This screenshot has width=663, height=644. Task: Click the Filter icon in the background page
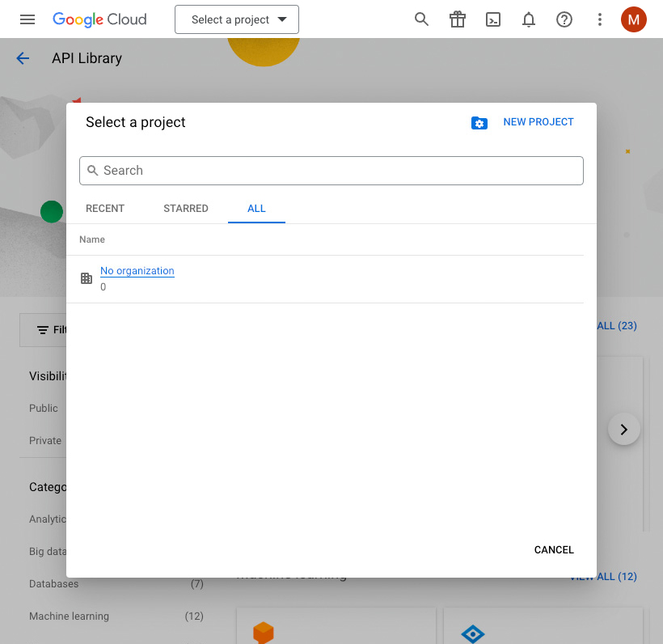click(x=42, y=330)
